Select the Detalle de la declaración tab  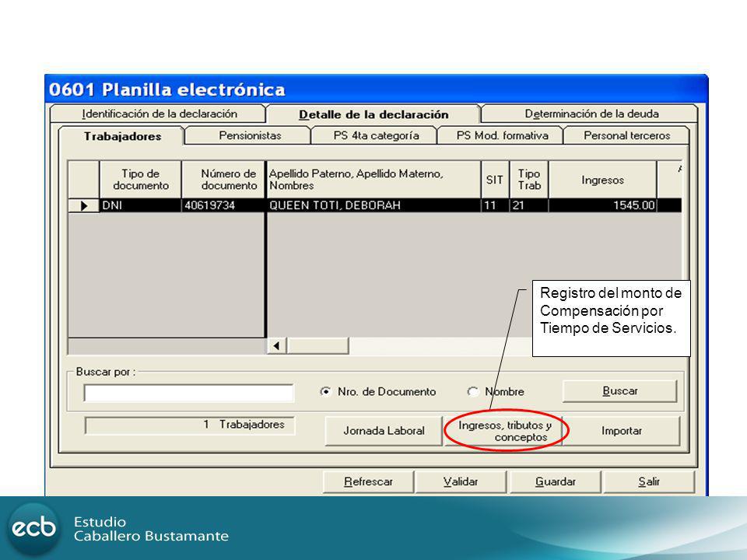(x=373, y=114)
